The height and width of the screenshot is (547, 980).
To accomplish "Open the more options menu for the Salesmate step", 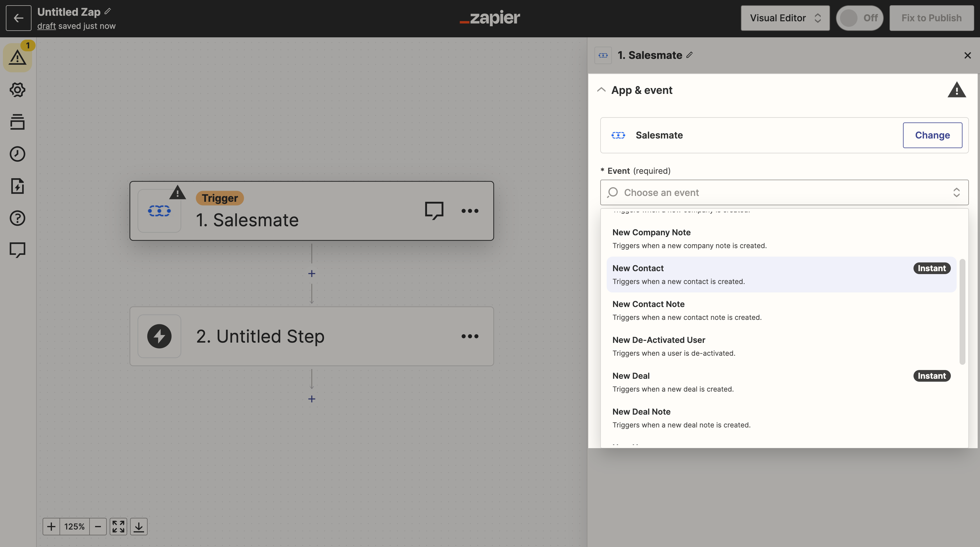I will (x=470, y=211).
